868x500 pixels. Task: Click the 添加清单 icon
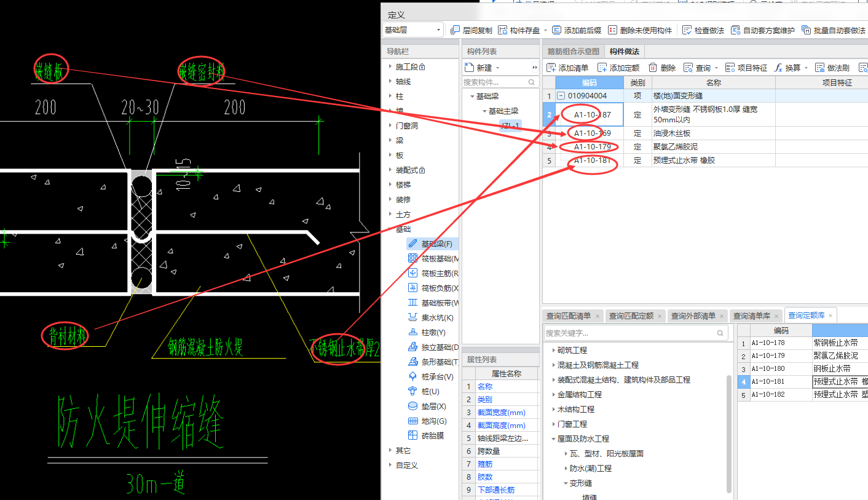tap(551, 68)
